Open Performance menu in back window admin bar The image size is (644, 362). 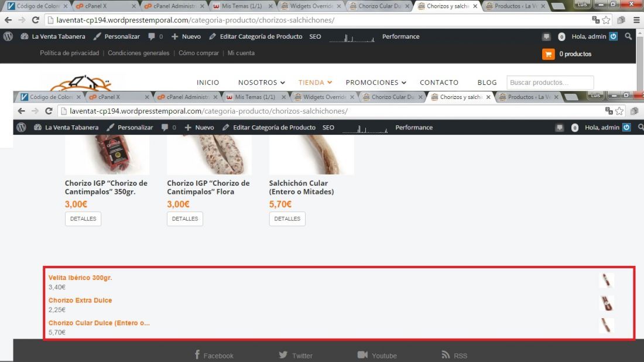tap(401, 36)
